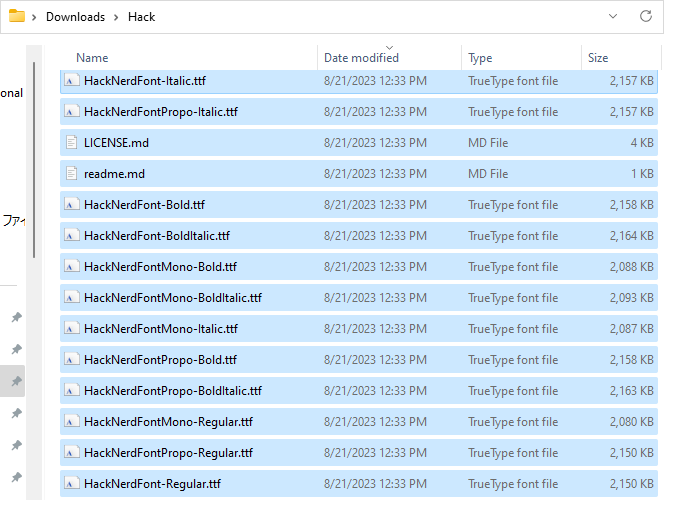The height and width of the screenshot is (505, 673).
Task: Sort files by Date modified column
Action: coord(361,58)
